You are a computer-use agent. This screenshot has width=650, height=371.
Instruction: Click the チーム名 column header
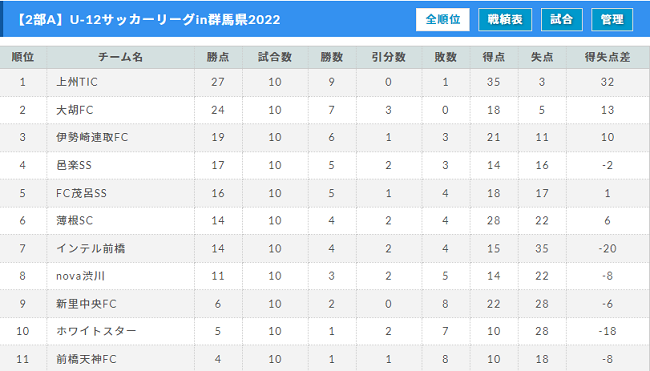pos(120,57)
